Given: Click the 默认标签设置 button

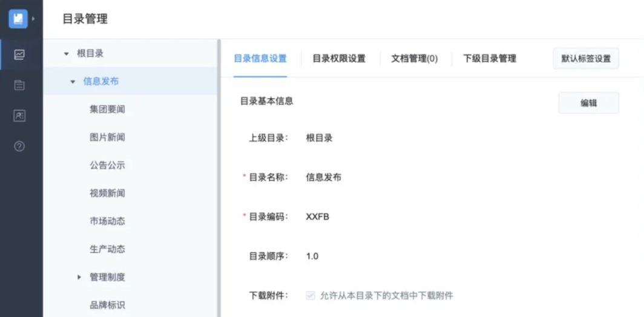Looking at the screenshot, I should click(585, 59).
